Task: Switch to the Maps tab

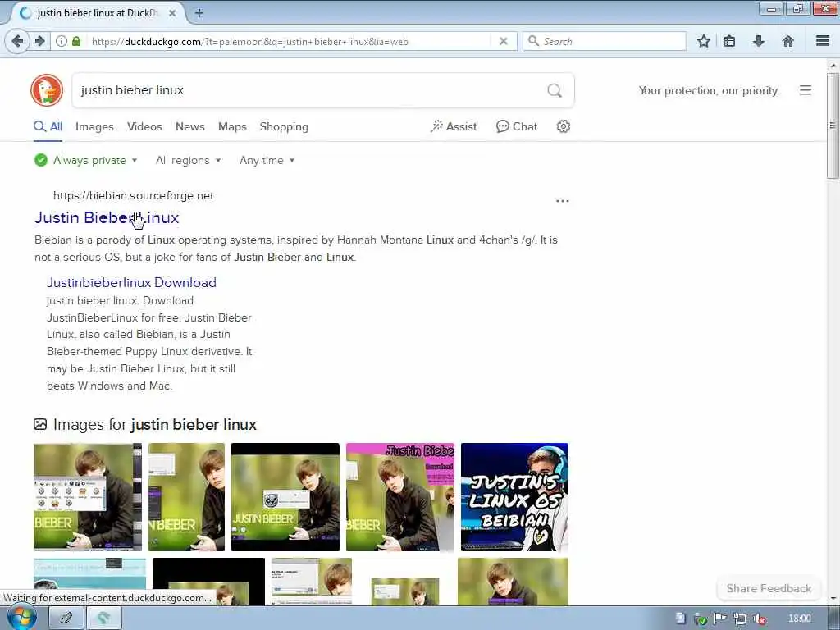Action: 232,126
